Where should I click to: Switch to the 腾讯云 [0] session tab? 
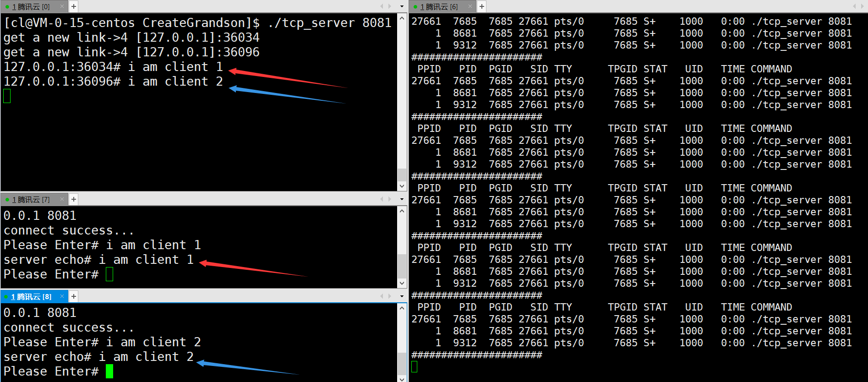coord(31,7)
